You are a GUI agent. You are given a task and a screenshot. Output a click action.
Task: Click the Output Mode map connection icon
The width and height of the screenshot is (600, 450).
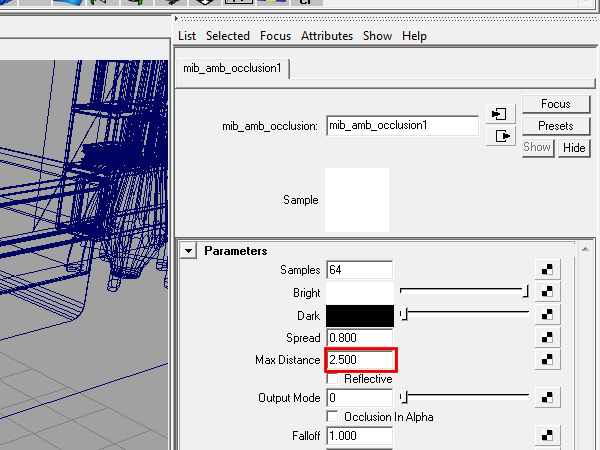(x=548, y=397)
